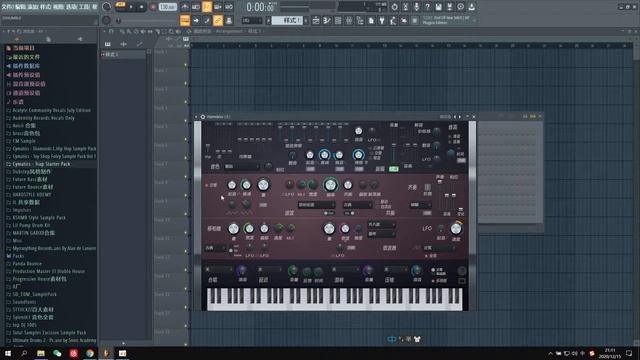Click a key on Harmless piano keyboard
640x360 pixels.
pyautogui.click(x=335, y=299)
